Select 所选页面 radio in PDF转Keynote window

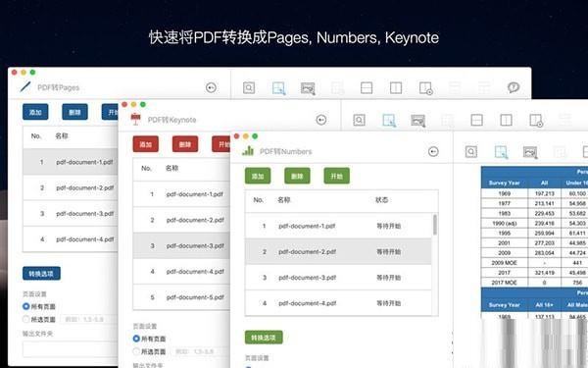(x=136, y=351)
